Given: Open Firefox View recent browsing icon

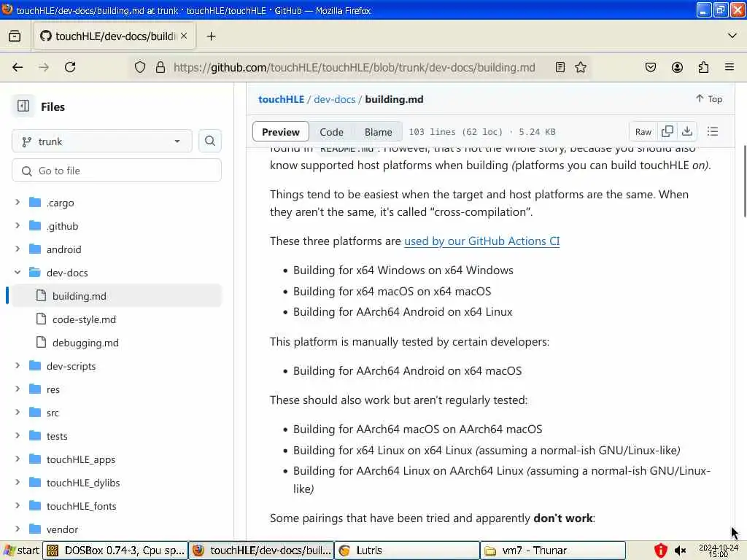Looking at the screenshot, I should coord(15,36).
